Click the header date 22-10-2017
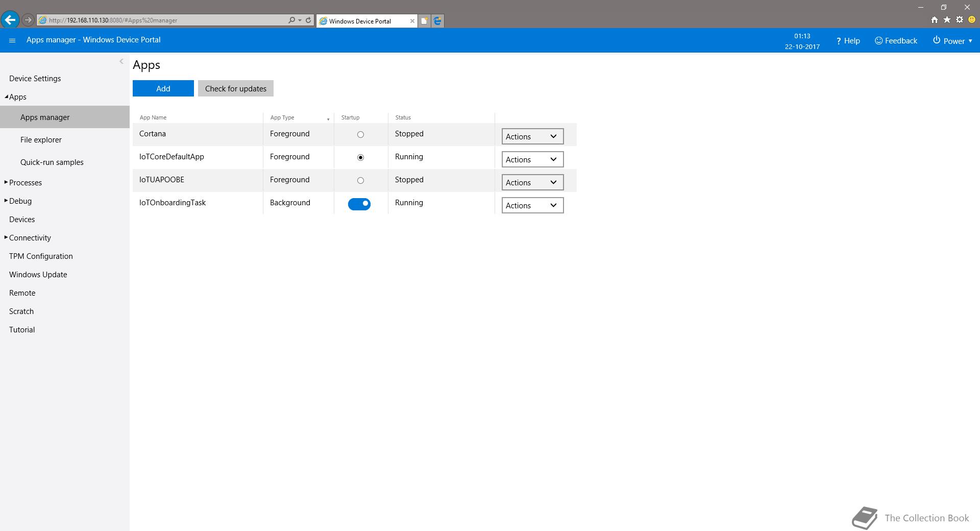980x531 pixels. [802, 46]
